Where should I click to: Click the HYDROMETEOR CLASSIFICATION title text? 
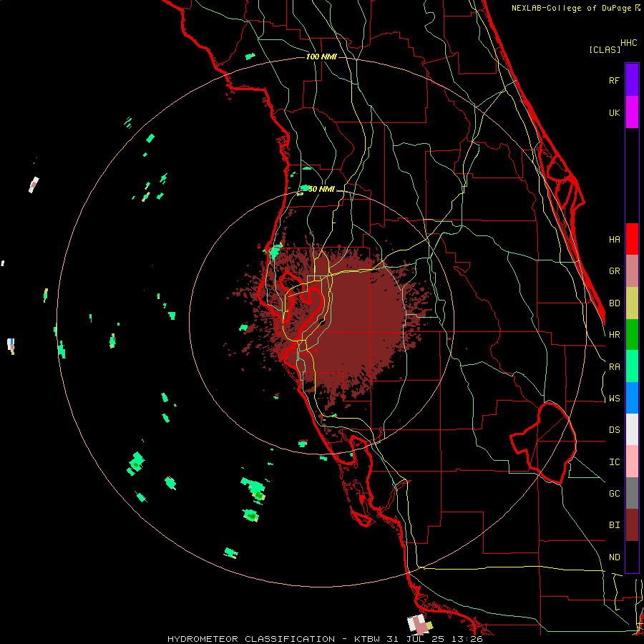pyautogui.click(x=251, y=639)
